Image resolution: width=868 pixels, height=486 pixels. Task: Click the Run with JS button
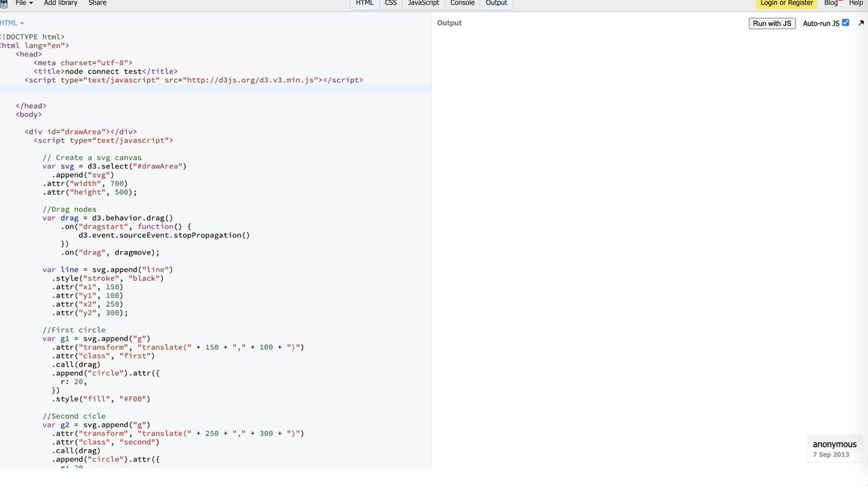(772, 23)
